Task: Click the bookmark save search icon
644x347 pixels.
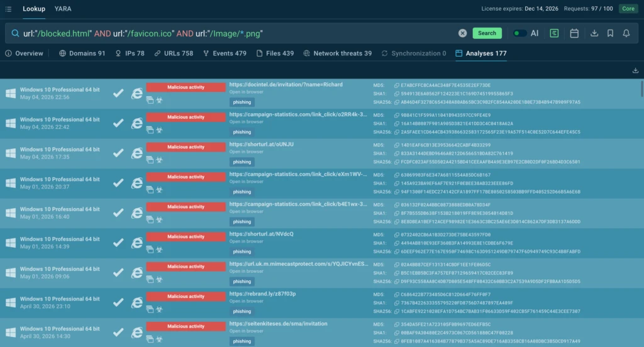Action: tap(610, 33)
